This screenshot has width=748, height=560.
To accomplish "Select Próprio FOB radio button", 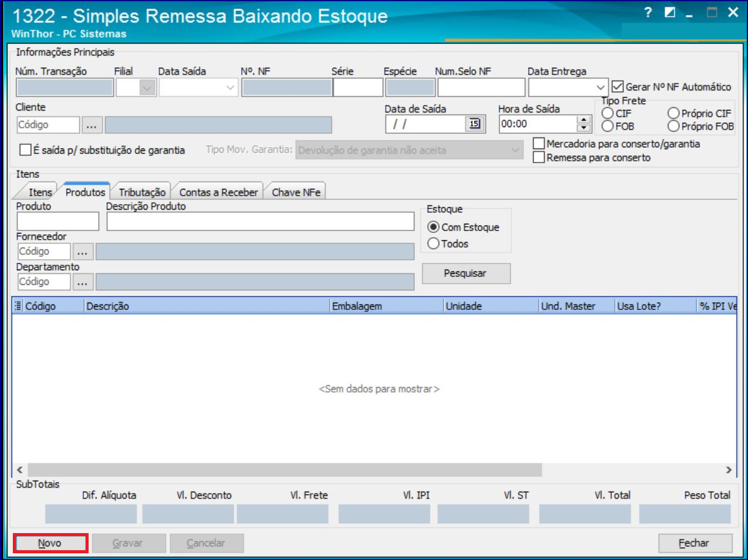I will (x=673, y=127).
